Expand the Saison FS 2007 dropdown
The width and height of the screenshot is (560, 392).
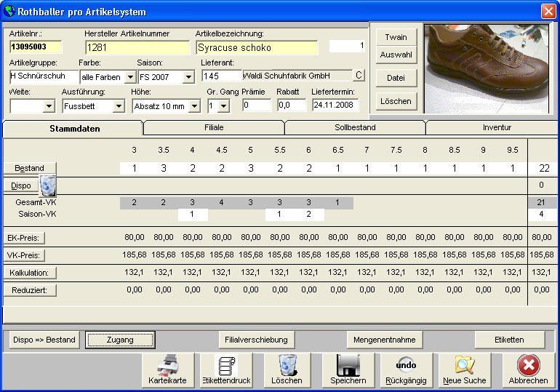click(x=188, y=77)
